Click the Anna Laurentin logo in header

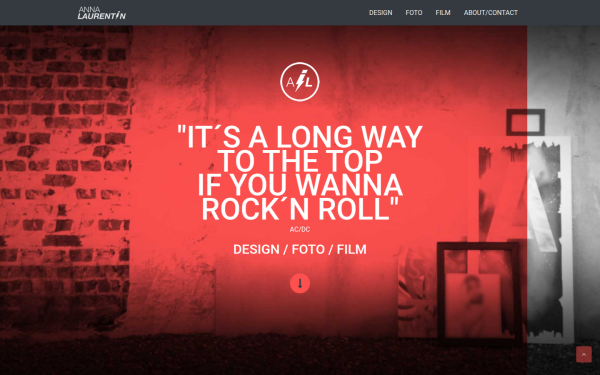(x=101, y=13)
